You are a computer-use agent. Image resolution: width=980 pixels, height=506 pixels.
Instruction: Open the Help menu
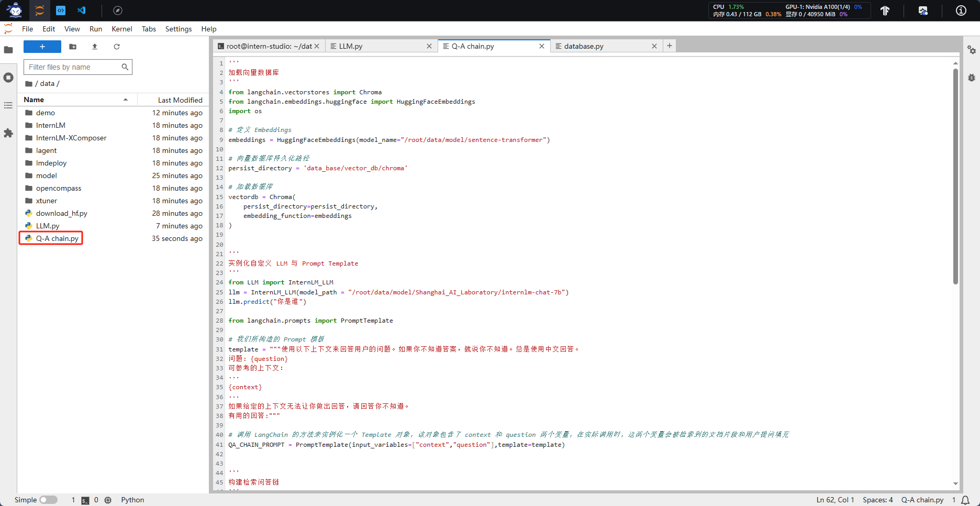[209, 29]
